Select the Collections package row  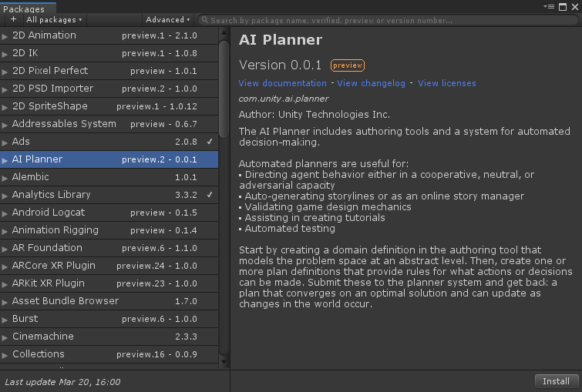coord(109,354)
